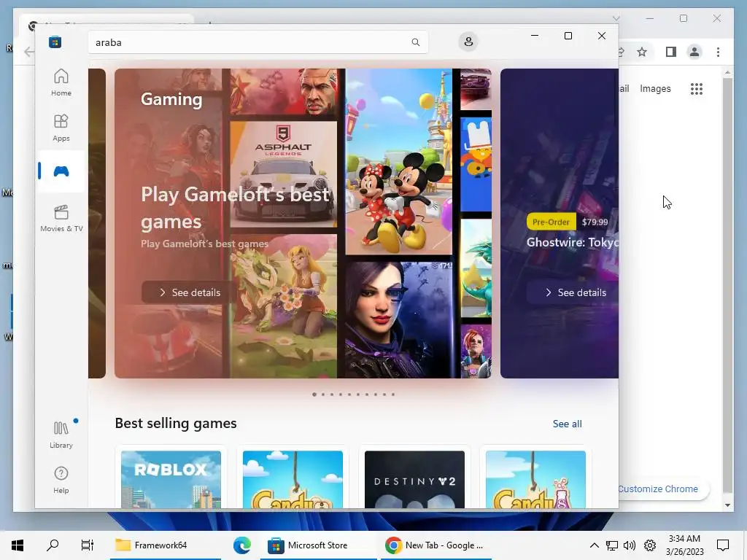Click the Microsoft Store logo icon

[55, 42]
